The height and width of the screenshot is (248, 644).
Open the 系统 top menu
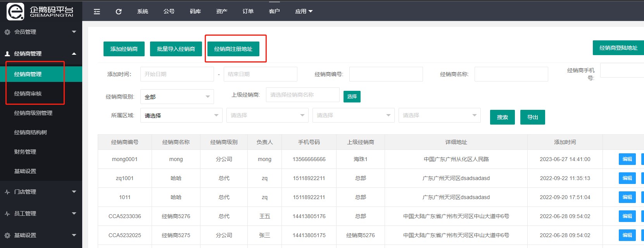(143, 11)
